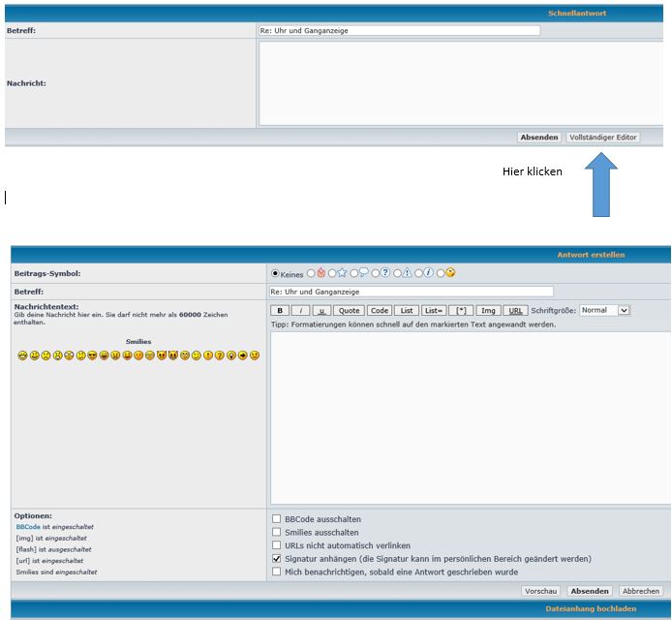
Task: Focus the large Nachrichtentext text area
Action: coord(471,418)
